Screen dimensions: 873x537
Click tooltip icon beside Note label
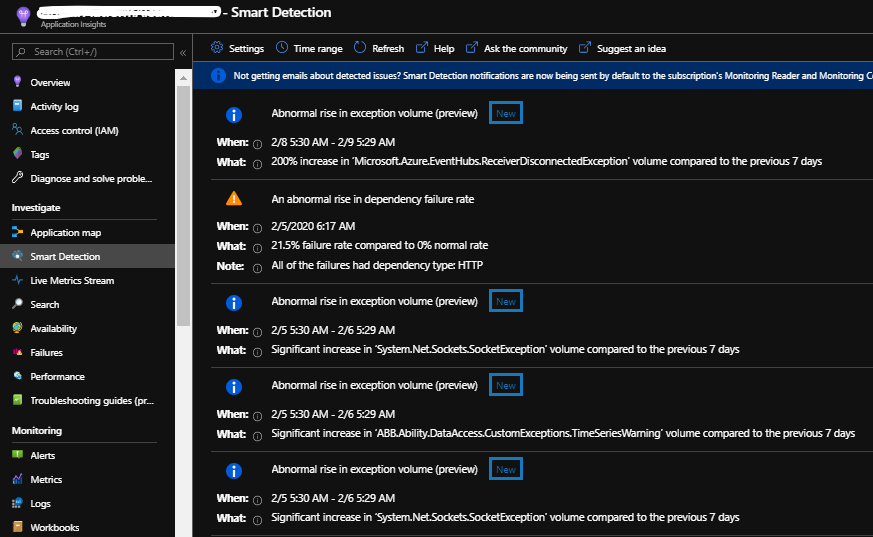tap(257, 268)
